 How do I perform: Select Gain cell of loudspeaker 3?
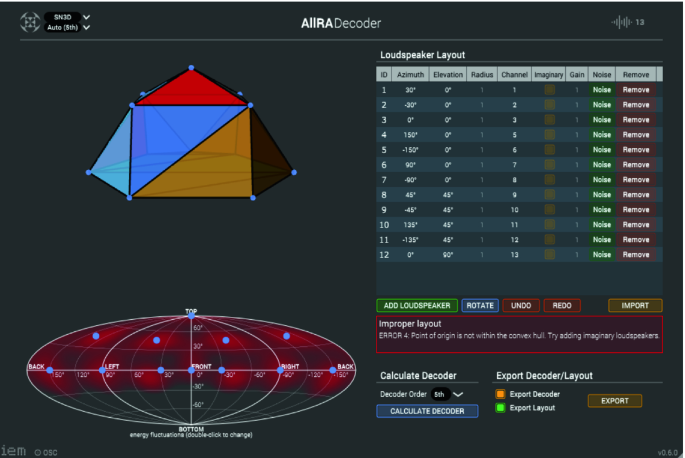577,120
